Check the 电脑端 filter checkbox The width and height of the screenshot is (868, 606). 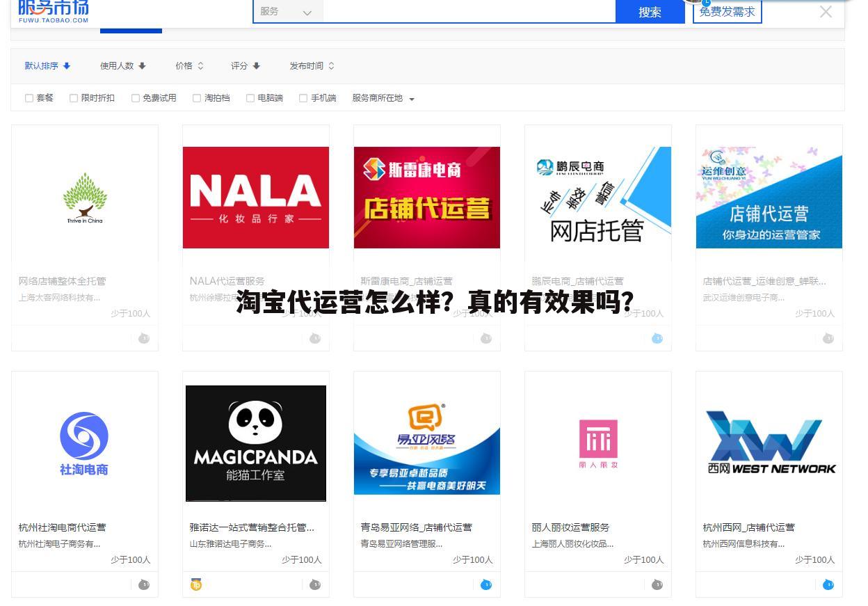point(250,98)
